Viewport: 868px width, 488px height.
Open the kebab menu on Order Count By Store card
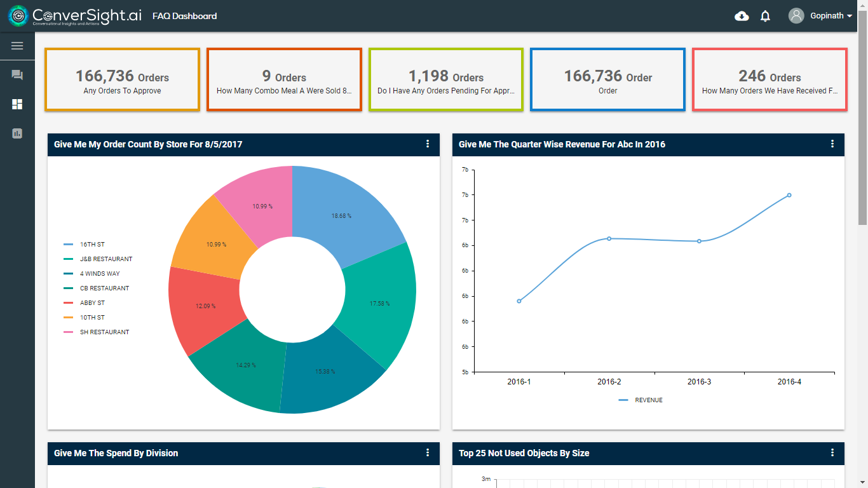(x=428, y=144)
